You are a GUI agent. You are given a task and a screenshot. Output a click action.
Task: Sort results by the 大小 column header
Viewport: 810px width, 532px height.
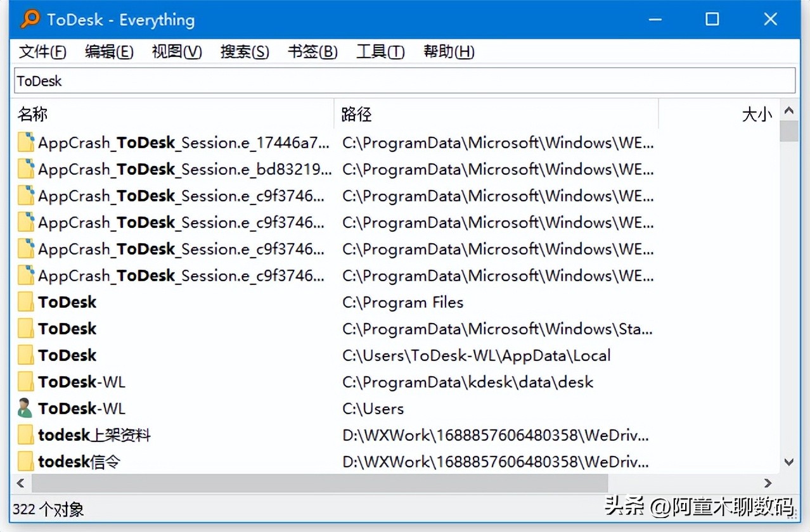(x=757, y=114)
